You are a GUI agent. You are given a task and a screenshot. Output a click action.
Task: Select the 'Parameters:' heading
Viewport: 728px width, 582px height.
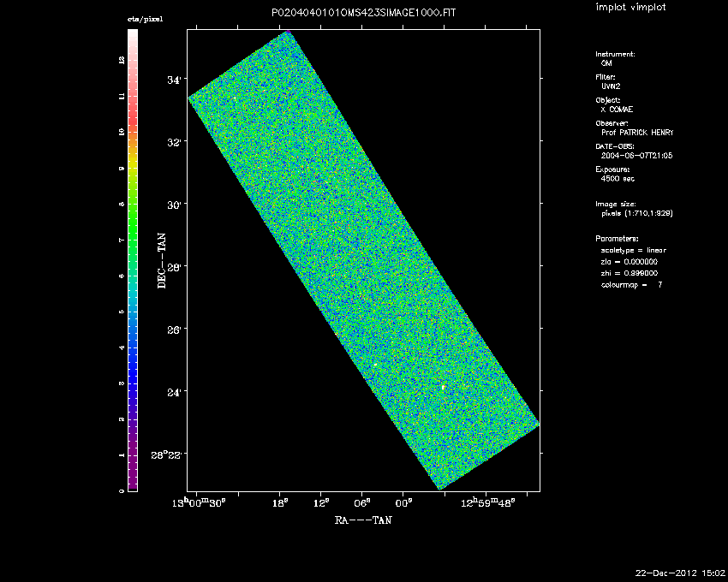(x=617, y=239)
